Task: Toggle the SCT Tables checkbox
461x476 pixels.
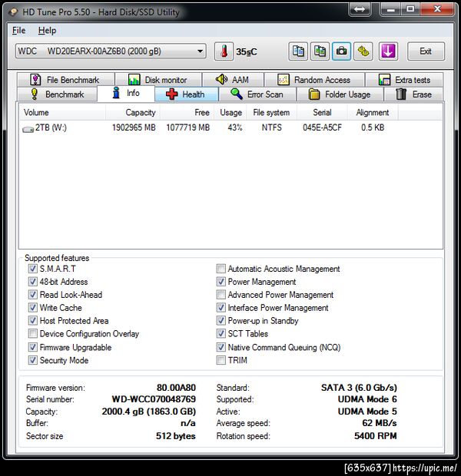Action: point(221,334)
